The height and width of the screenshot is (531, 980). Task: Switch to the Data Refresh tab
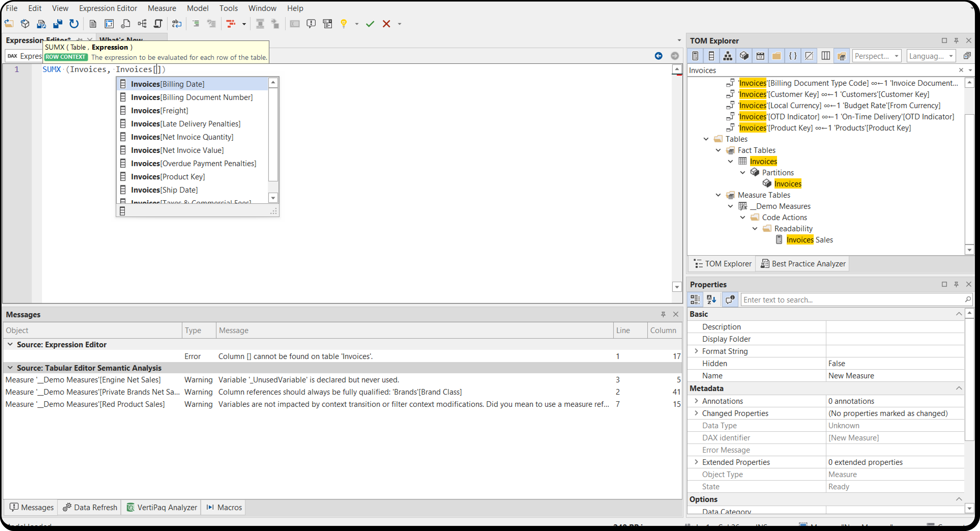click(90, 507)
